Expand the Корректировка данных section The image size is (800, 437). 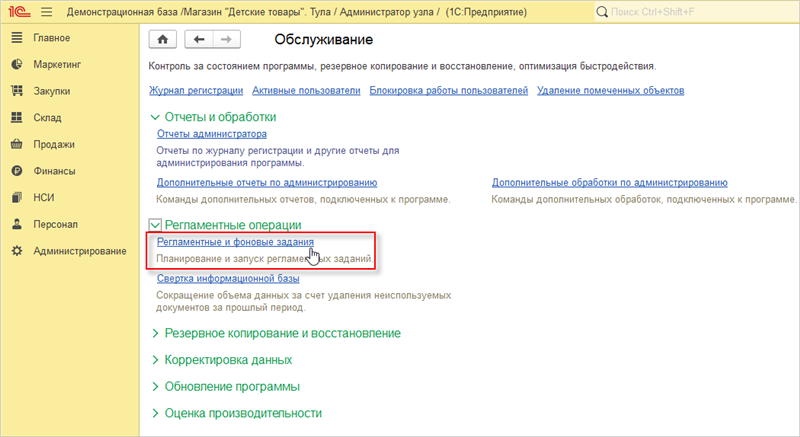(x=154, y=359)
